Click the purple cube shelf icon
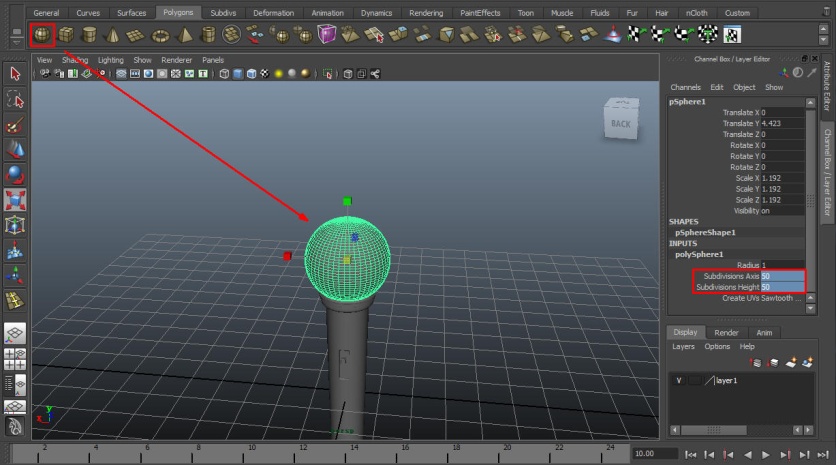 (x=326, y=34)
